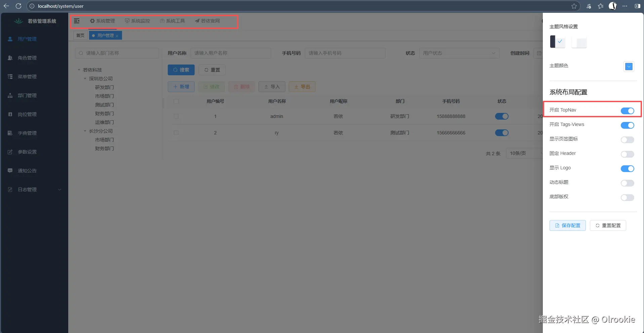This screenshot has width=644, height=333.
Task: Tick the checkbox for the ry row
Action: [176, 133]
